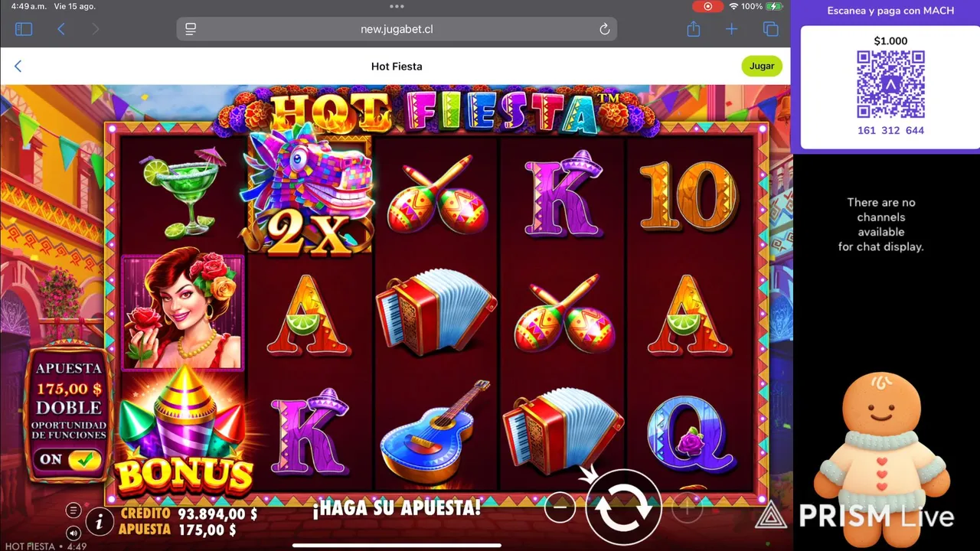Click the Crédito 93.894,00 $ value

point(217,514)
